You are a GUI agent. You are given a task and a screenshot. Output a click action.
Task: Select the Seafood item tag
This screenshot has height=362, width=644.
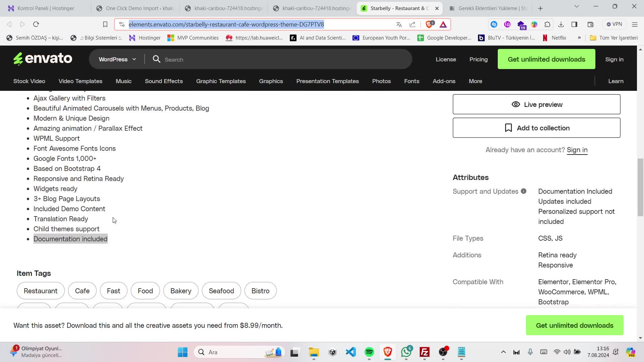click(221, 291)
